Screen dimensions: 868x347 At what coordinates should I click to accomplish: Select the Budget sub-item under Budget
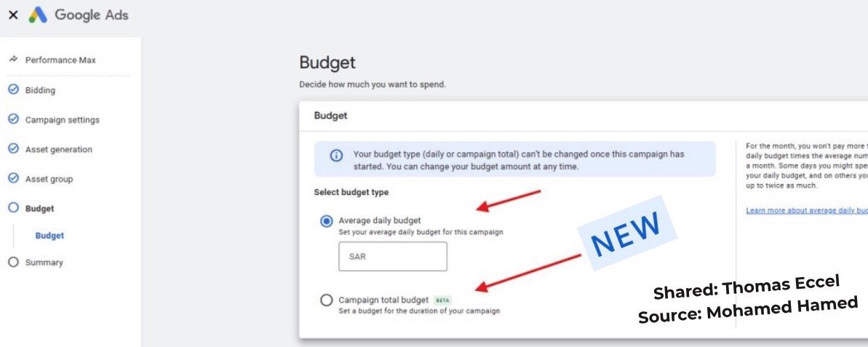pyautogui.click(x=49, y=235)
